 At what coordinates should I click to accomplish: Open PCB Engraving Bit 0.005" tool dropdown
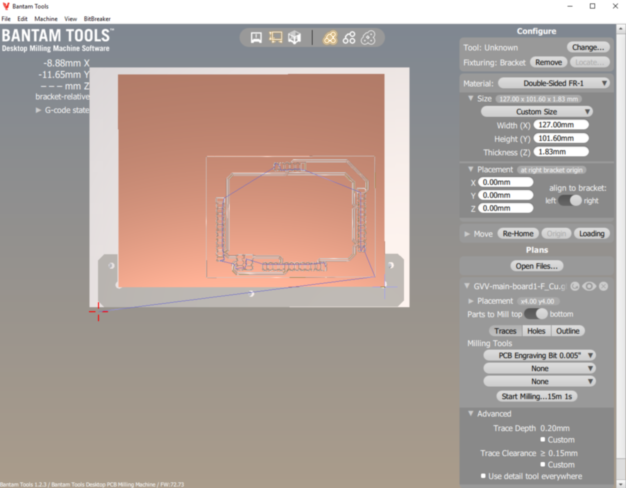coord(539,355)
